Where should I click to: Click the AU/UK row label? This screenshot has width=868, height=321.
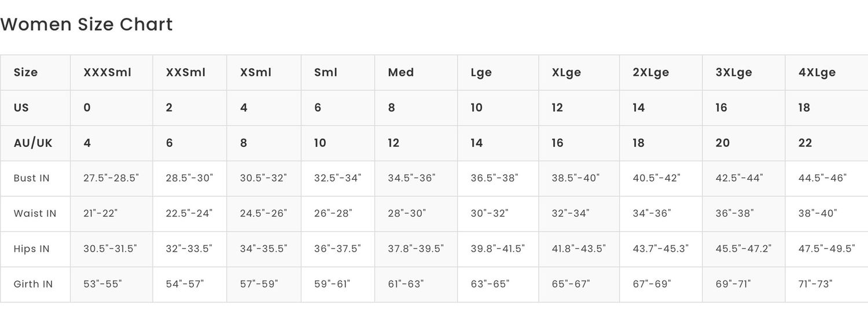point(33,143)
